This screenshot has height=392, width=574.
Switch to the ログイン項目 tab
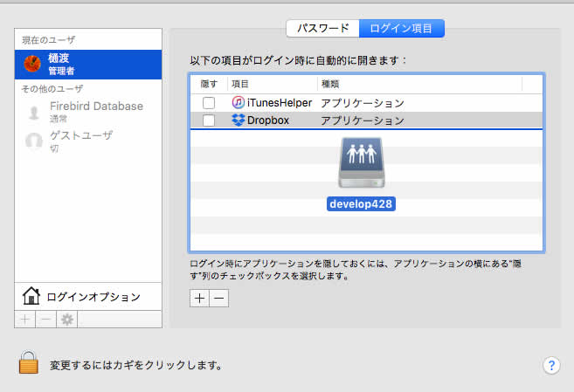(401, 28)
